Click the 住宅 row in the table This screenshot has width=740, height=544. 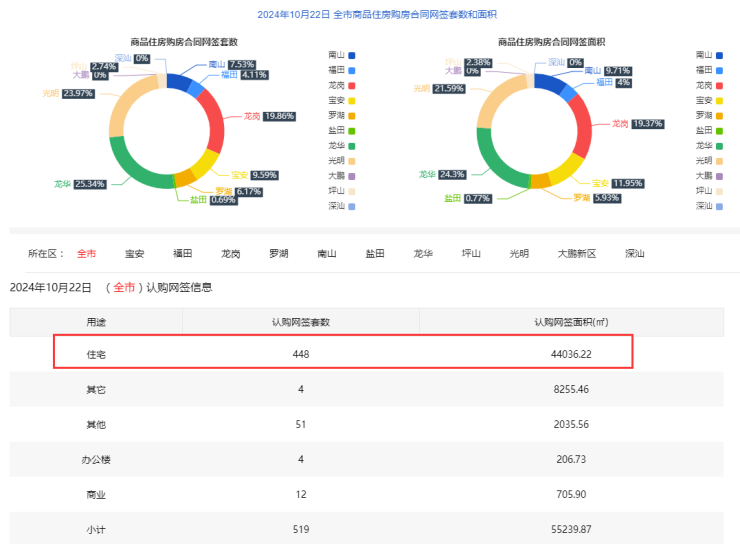(343, 353)
